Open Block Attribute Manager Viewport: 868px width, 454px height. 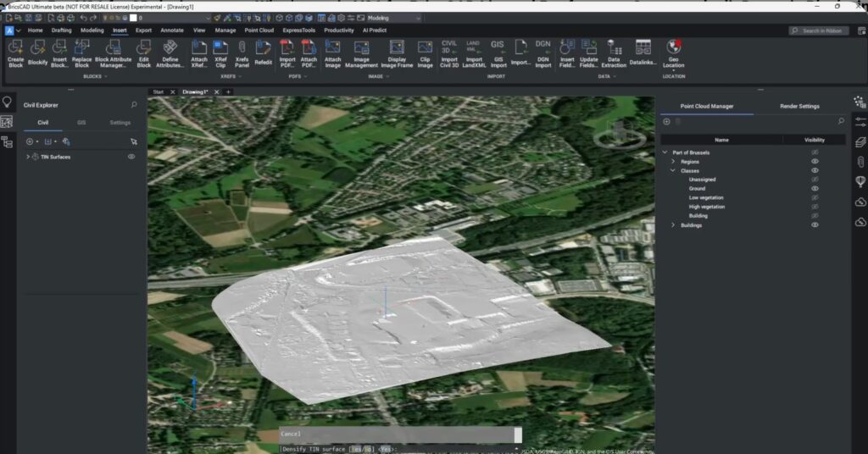click(x=113, y=53)
